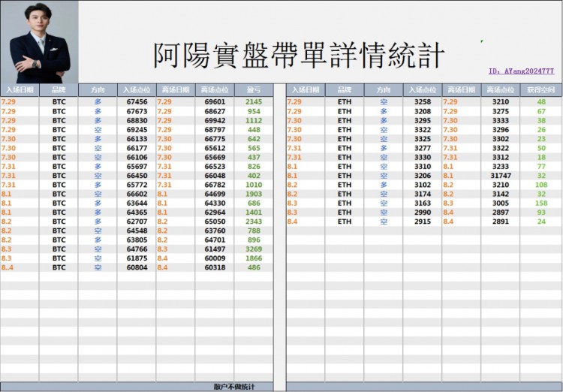Select the 散户不做统计 footer cell

233,387
